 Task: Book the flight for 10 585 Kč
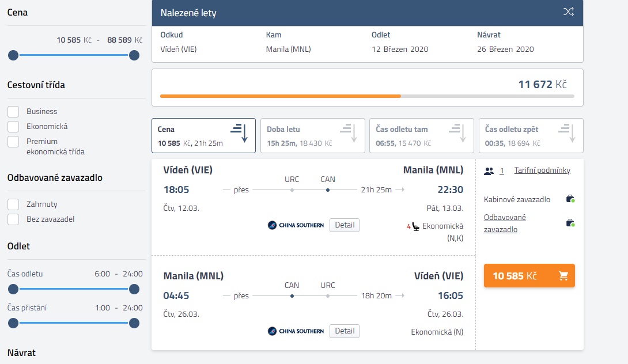(529, 275)
